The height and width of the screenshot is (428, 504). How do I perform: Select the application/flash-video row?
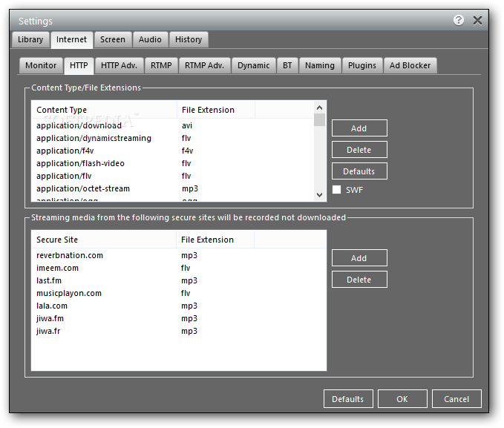pos(173,163)
